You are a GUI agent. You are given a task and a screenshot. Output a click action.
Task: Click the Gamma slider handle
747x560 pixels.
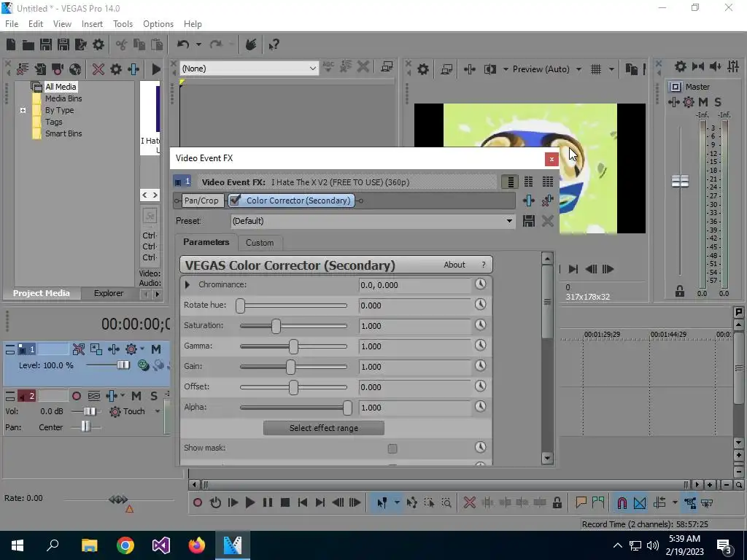coord(293,346)
